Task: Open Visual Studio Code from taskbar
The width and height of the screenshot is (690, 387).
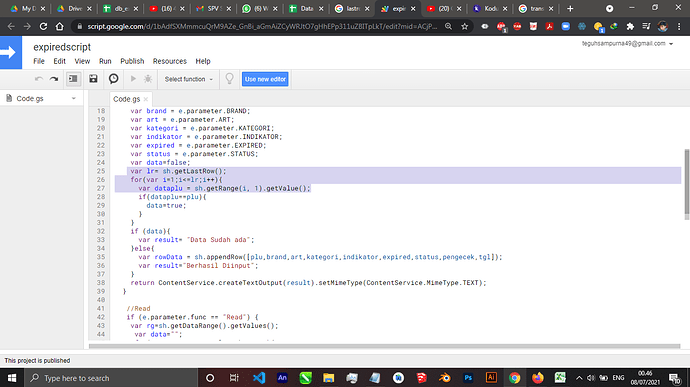Action: pos(259,378)
